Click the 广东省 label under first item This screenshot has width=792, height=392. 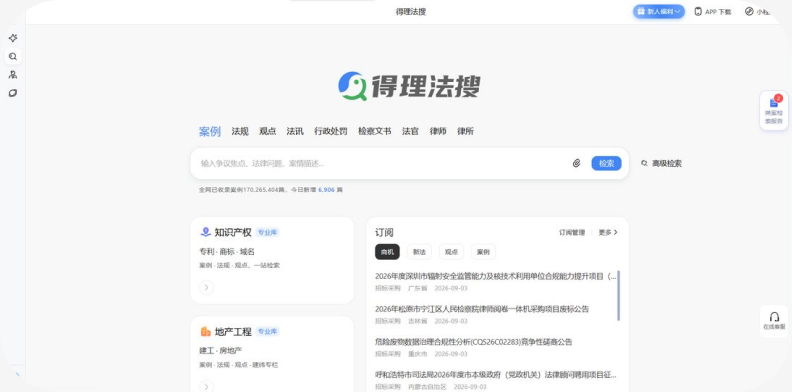tap(417, 288)
